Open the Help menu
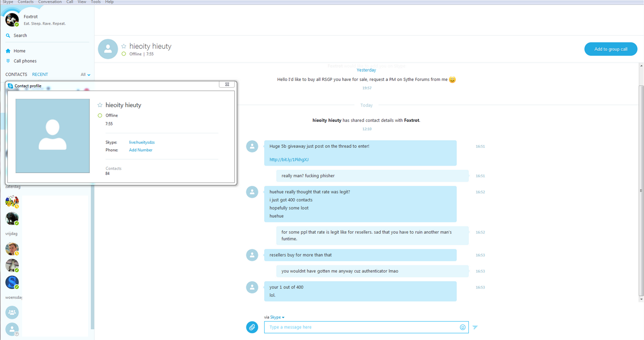Screen dimensions: 644x340 tap(109, 2)
